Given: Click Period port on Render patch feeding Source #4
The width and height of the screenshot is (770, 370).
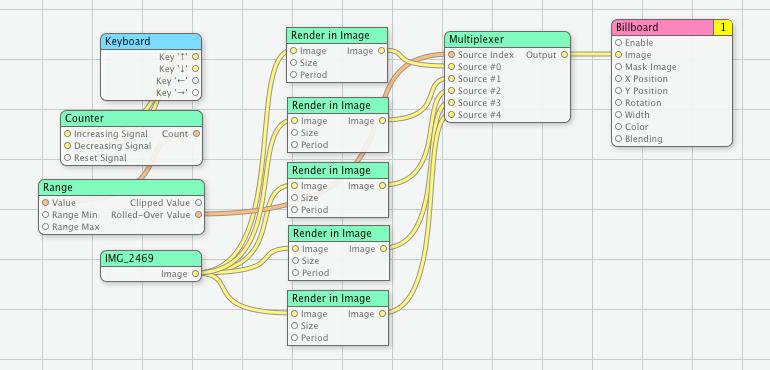Looking at the screenshot, I should (x=294, y=338).
